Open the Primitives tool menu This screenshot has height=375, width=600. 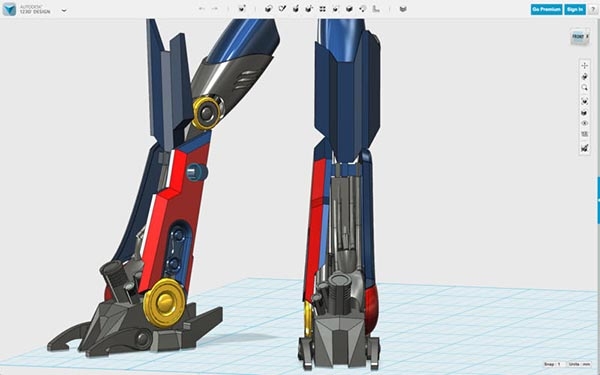coord(269,9)
